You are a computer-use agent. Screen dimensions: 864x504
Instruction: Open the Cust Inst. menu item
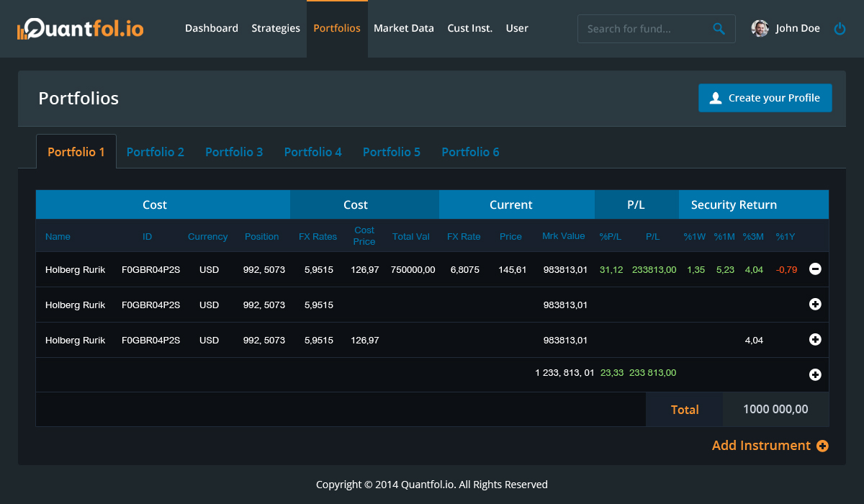(x=469, y=29)
